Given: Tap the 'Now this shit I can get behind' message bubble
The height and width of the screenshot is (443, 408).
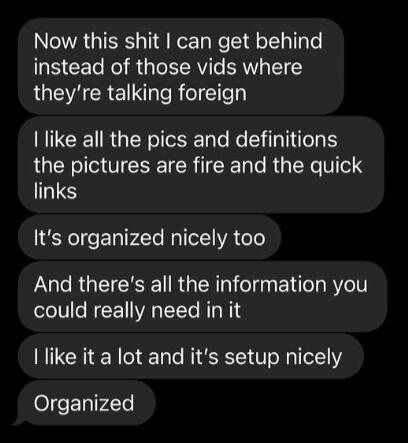Looking at the screenshot, I should (181, 66).
